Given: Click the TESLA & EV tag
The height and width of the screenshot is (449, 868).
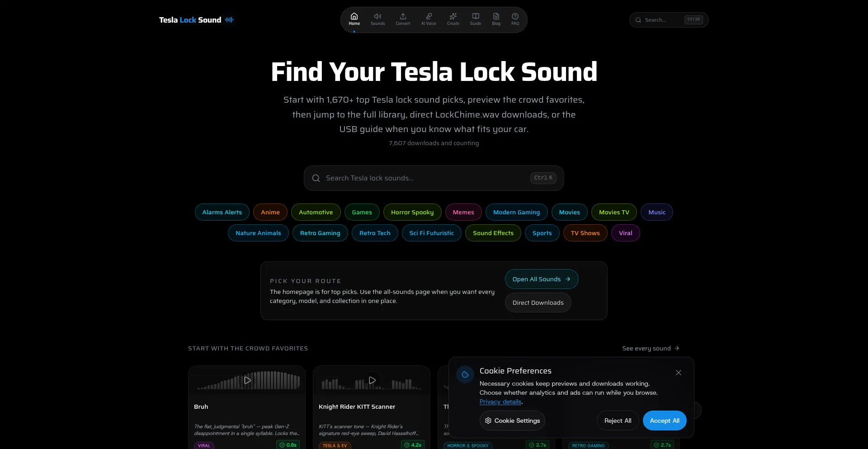Looking at the screenshot, I should coord(335,445).
